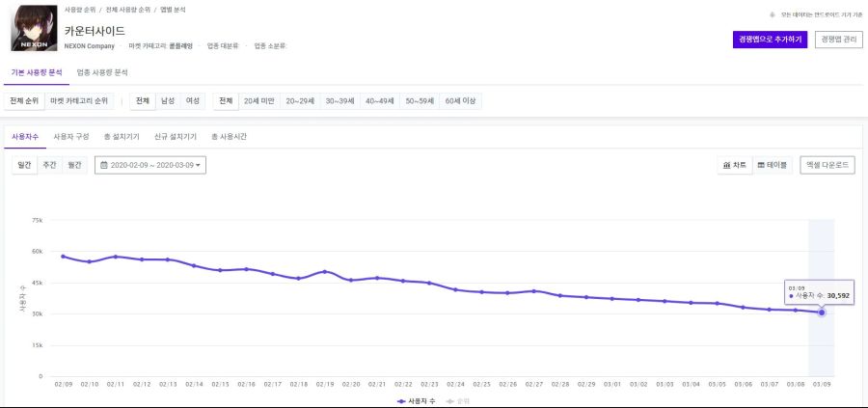Image resolution: width=868 pixels, height=408 pixels.
Task: Click the 15k y-axis label
Action: [37, 345]
